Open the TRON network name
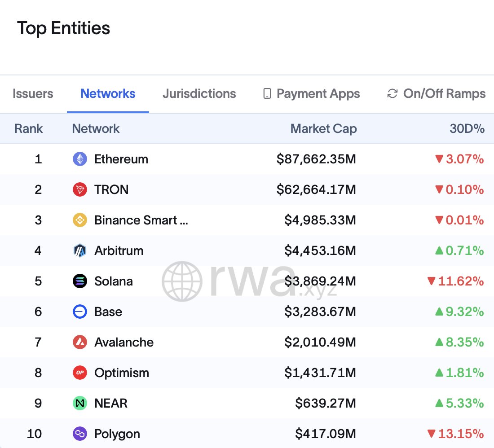This screenshot has height=448, width=494. pyautogui.click(x=111, y=189)
